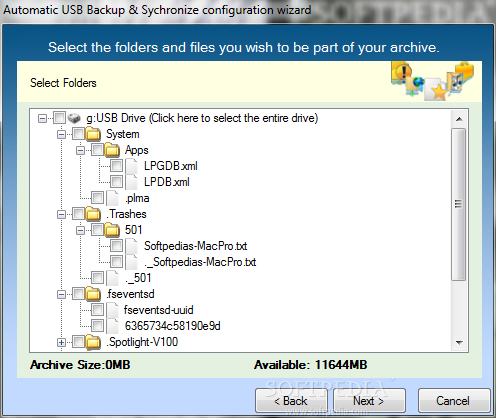Check the fseventsd-uuid checkbox
This screenshot has height=418, width=496.
point(97,310)
